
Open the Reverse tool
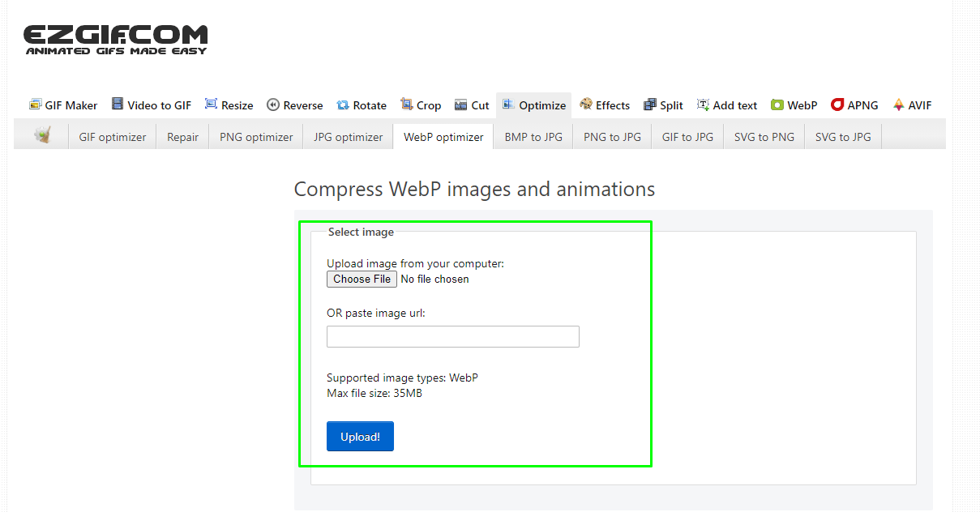295,105
